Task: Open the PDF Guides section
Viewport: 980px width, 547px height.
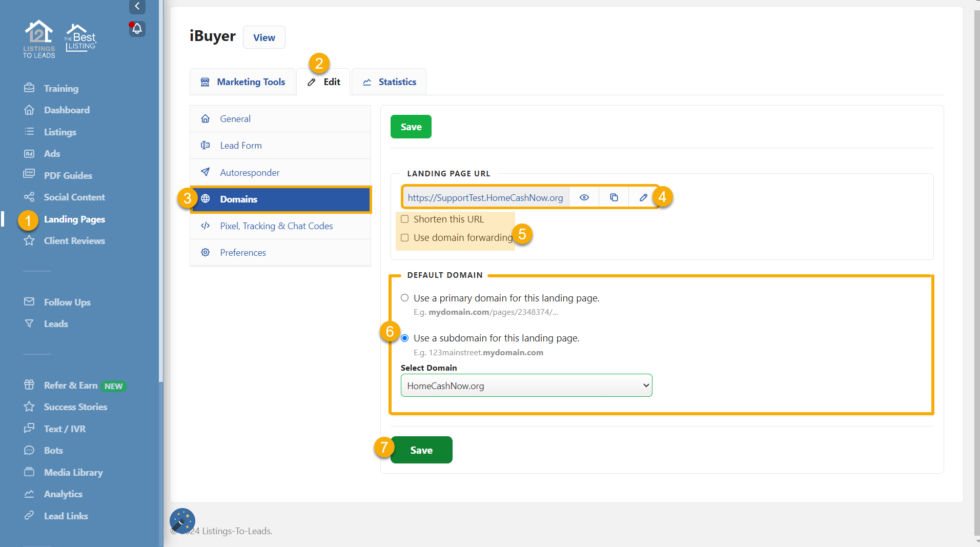Action: (67, 175)
